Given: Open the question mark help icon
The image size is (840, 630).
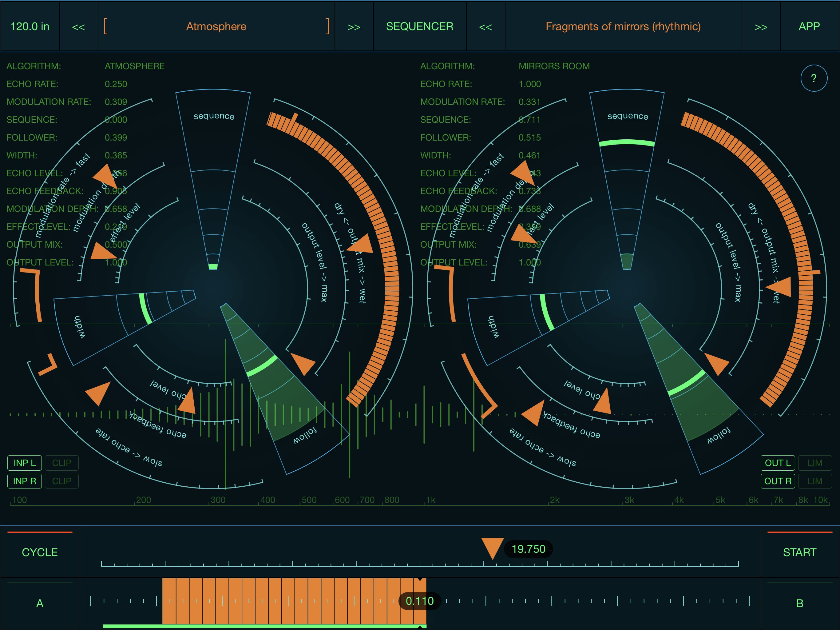Looking at the screenshot, I should coord(814,78).
